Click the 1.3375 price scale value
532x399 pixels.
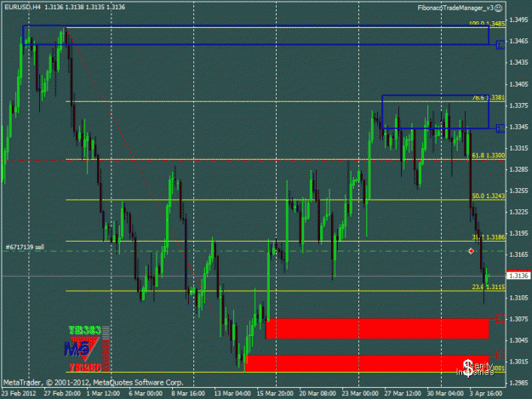(518, 105)
